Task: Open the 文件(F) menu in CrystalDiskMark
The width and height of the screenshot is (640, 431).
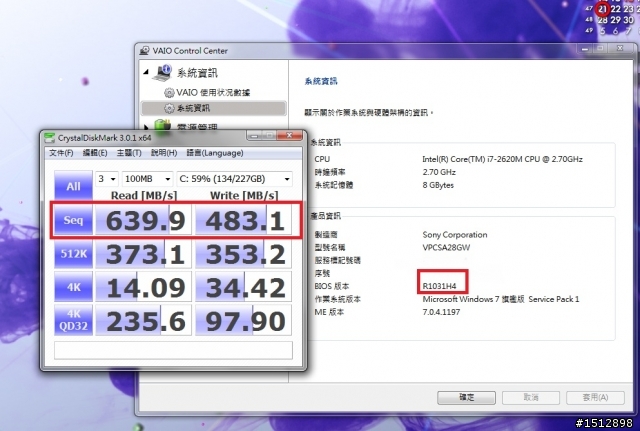Action: coord(61,153)
